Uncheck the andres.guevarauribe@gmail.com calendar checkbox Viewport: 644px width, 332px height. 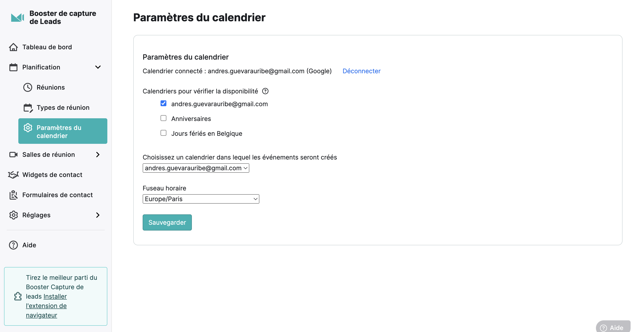[x=163, y=103]
